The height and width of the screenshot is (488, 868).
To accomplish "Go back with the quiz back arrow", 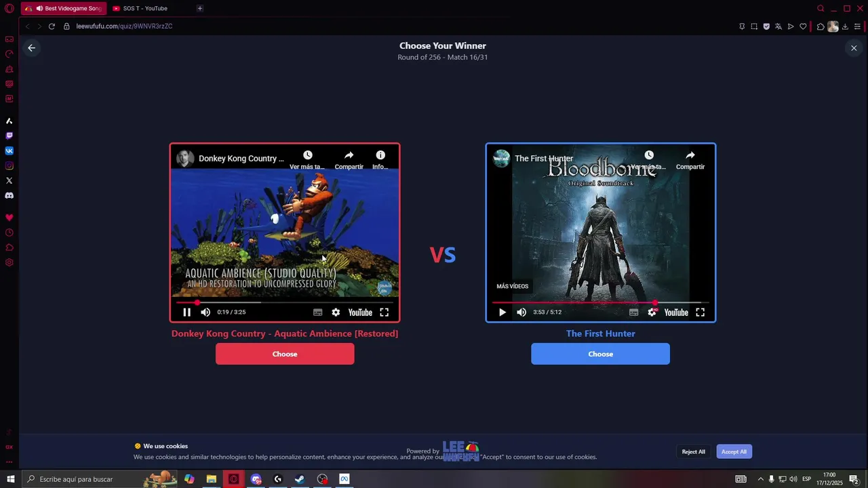I will pos(31,48).
